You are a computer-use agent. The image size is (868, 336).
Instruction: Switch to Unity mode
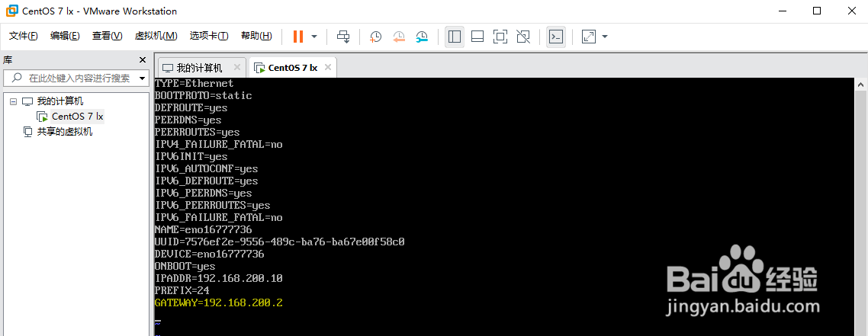[x=522, y=37]
